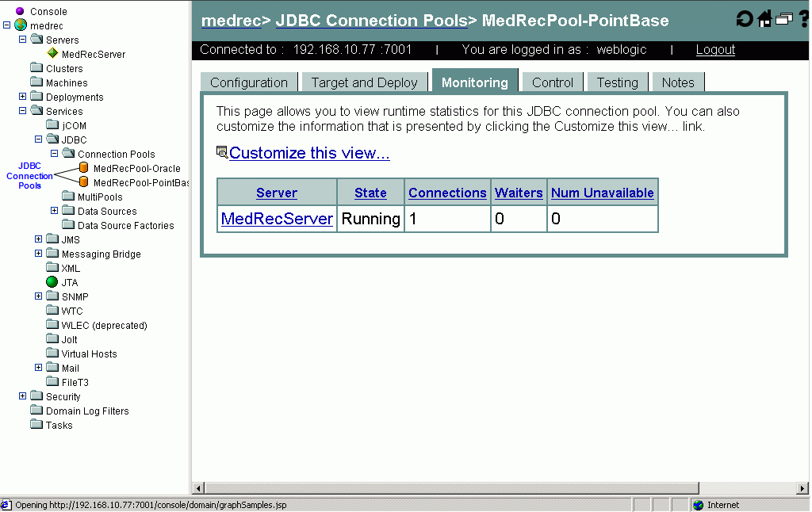The height and width of the screenshot is (512, 812).
Task: Open the Testing tab
Action: [617, 82]
